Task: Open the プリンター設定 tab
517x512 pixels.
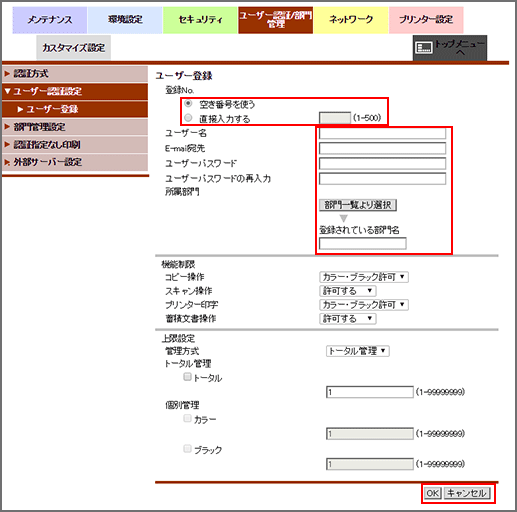Action: click(x=426, y=20)
